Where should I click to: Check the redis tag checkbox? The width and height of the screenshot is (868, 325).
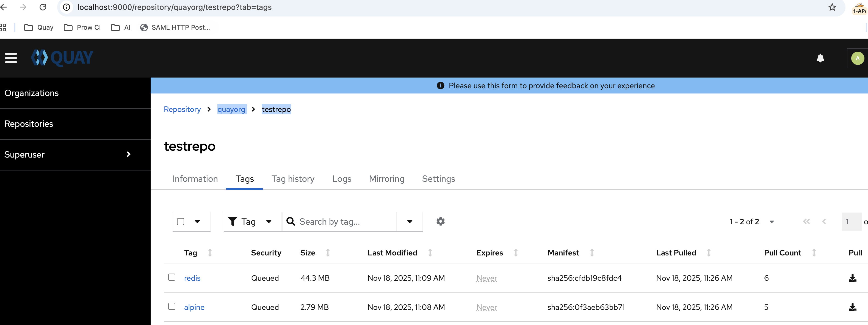[x=172, y=277]
